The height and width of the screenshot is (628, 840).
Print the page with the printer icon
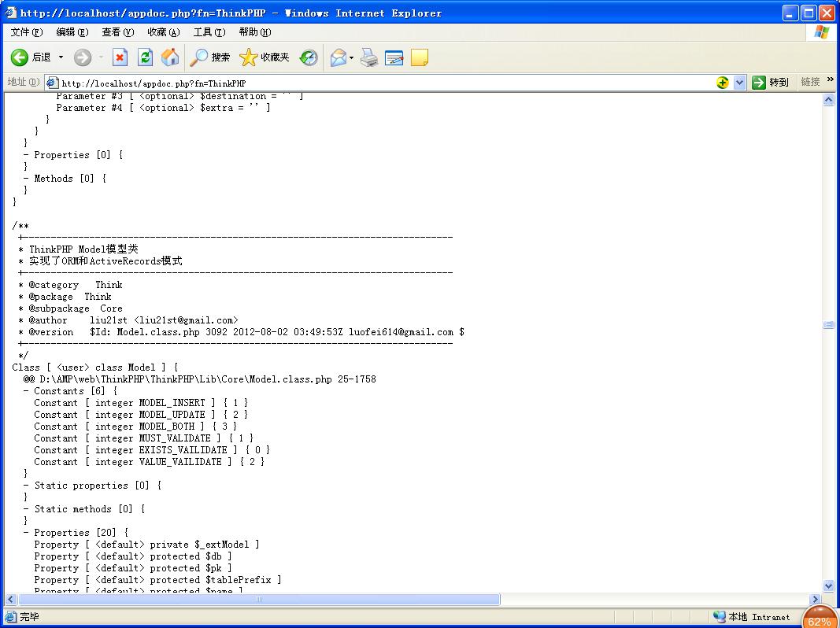coord(368,57)
